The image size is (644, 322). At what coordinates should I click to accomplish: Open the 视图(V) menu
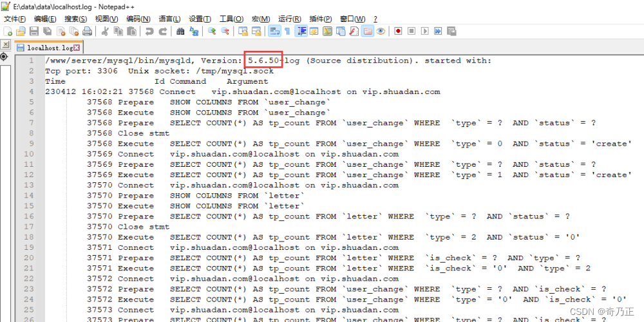106,19
